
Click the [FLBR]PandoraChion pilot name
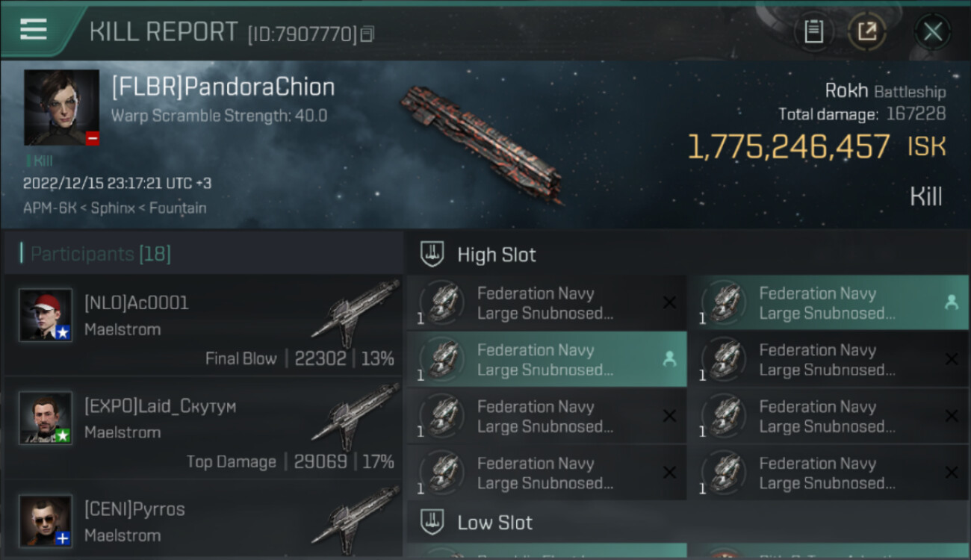(x=223, y=87)
